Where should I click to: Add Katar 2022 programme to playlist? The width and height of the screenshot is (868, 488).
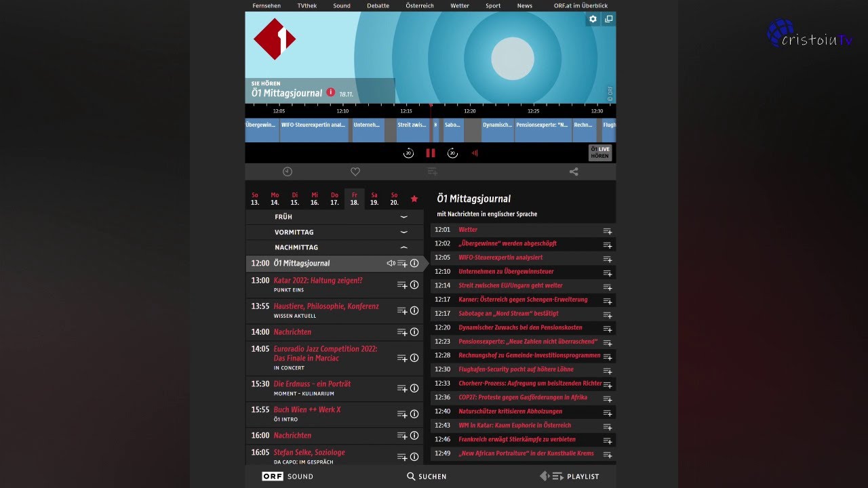pyautogui.click(x=402, y=285)
